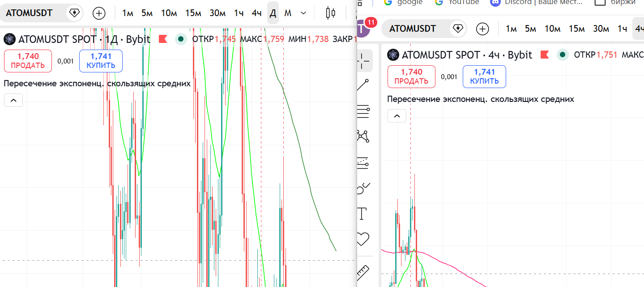Open ATOMUSDT symbol search in right window
The width and height of the screenshot is (644, 287).
pyautogui.click(x=413, y=29)
